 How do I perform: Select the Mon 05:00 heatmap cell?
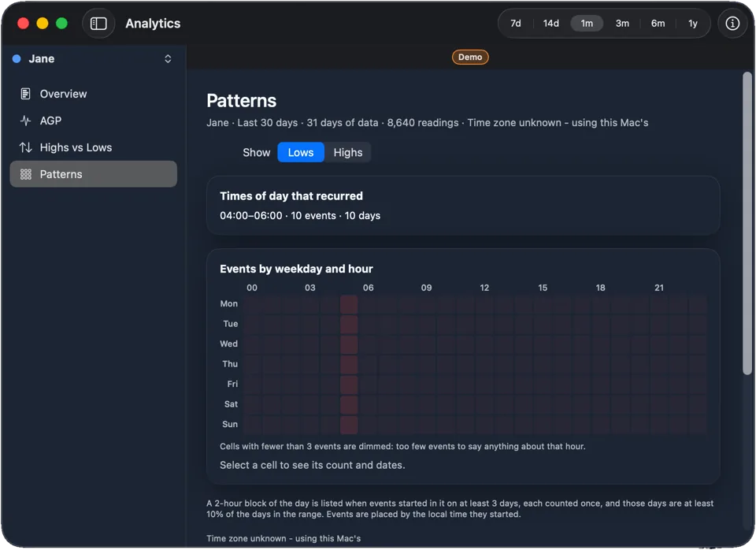click(349, 304)
